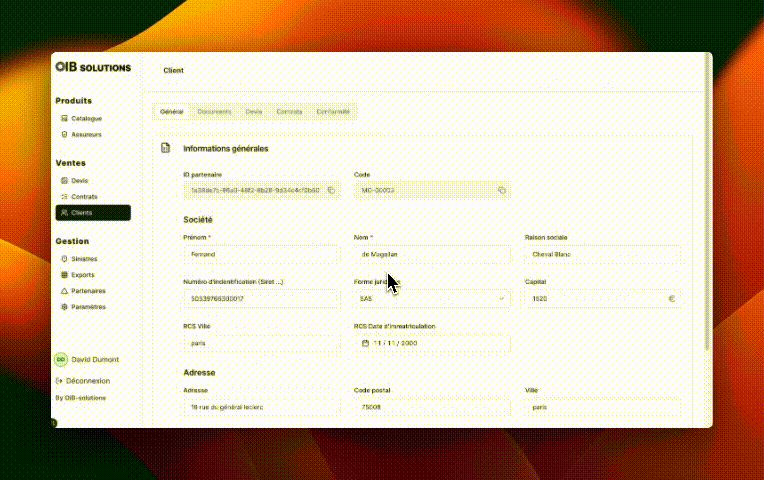Open the Exports page
The width and height of the screenshot is (764, 480).
pyautogui.click(x=83, y=274)
